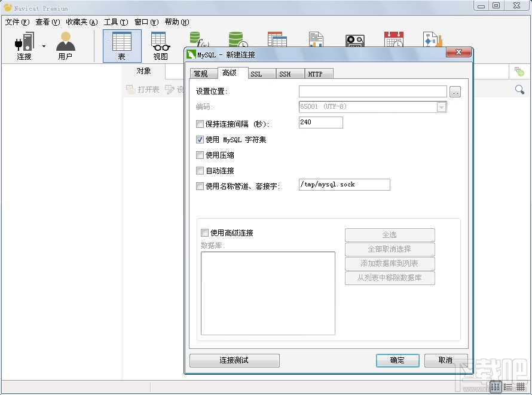
Task: Open the 窗口(W) menu
Action: tap(146, 22)
